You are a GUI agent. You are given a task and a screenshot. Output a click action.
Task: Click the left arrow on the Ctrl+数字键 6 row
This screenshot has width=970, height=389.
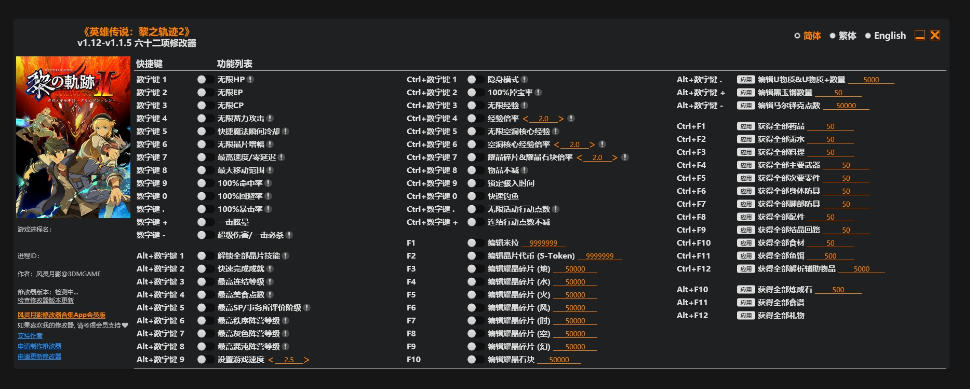pos(557,145)
